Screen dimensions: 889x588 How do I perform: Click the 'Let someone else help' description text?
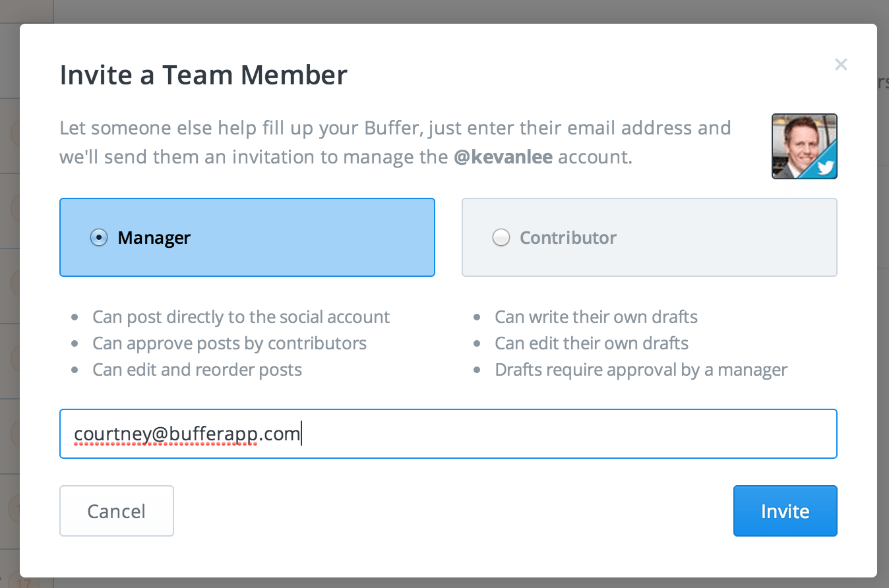396,142
